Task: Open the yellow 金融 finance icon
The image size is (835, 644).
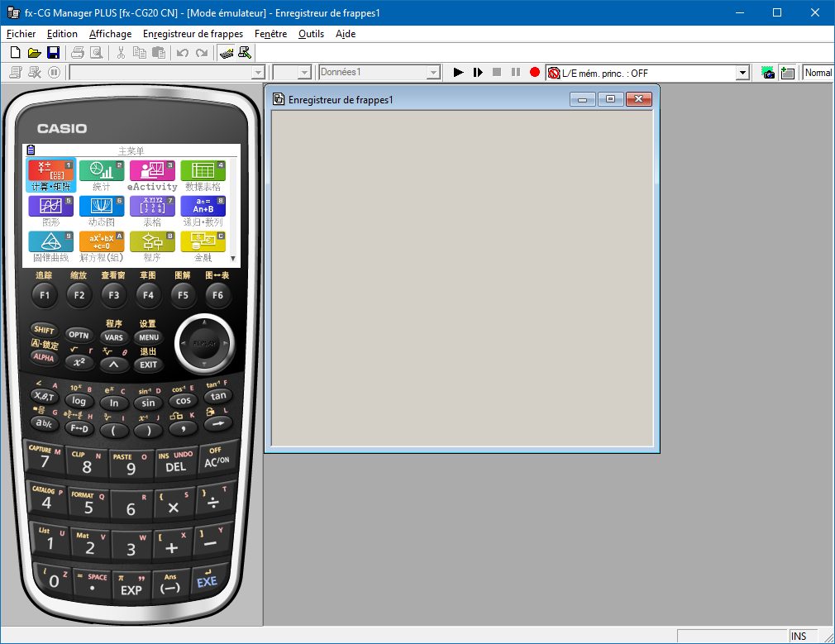Action: [203, 246]
